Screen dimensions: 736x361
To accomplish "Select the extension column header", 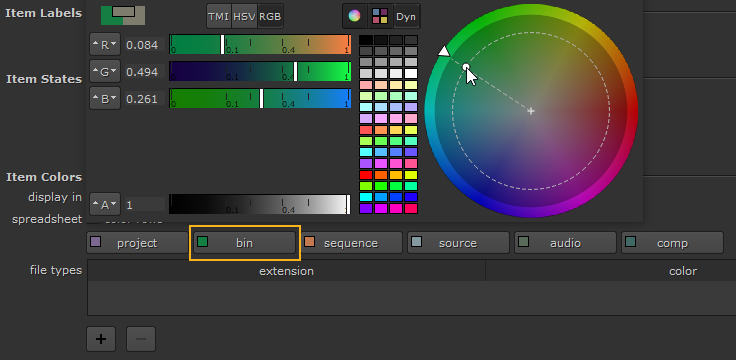I will click(x=286, y=271).
